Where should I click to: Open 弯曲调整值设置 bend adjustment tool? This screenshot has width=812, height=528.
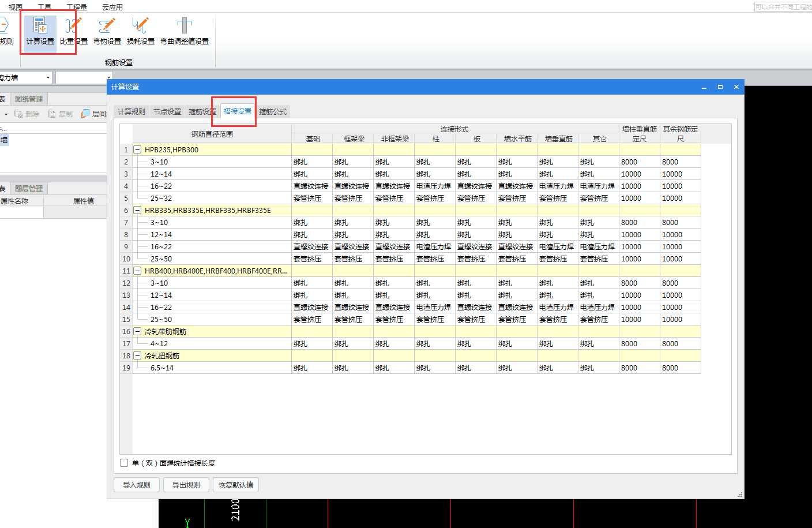pos(185,32)
